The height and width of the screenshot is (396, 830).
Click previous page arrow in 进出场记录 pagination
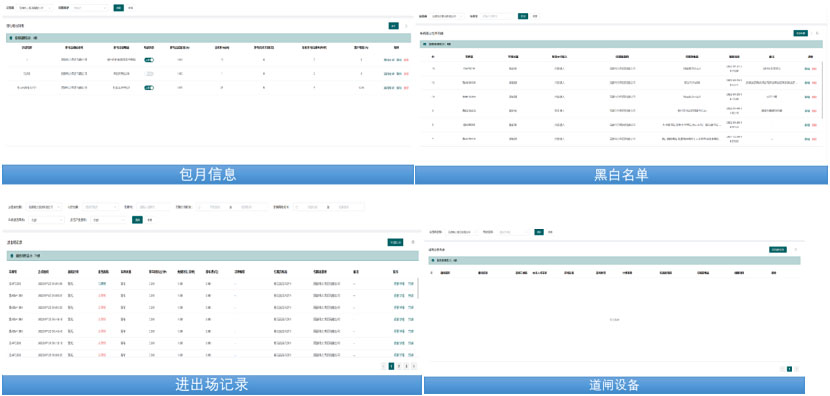pyautogui.click(x=384, y=366)
